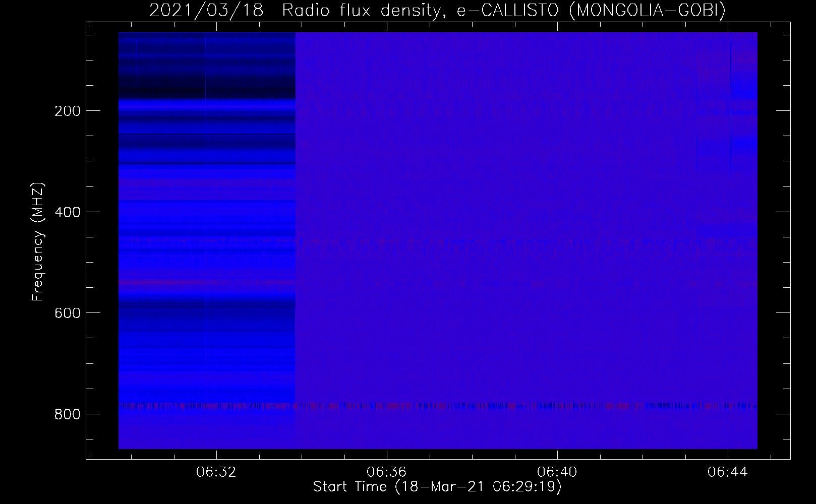This screenshot has width=816, height=504.
Task: Click the station name '(MONGOLIA-GOBI)' in the title
Action: (x=647, y=11)
